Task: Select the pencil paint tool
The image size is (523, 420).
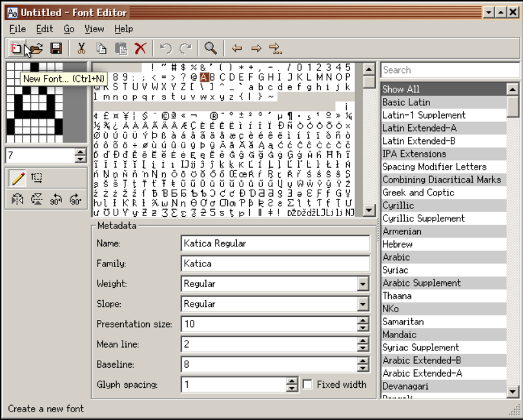Action: [17, 178]
